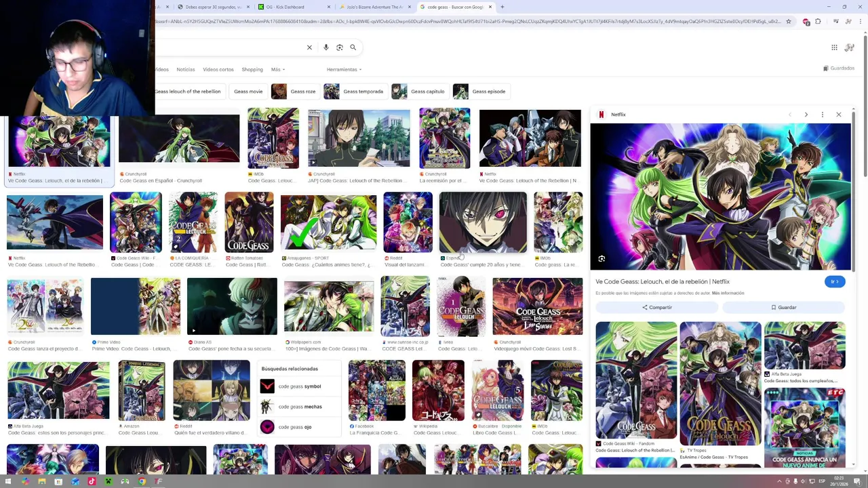Bookmark this page with the star icon
Viewport: 868px width, 488px height.
pos(788,22)
